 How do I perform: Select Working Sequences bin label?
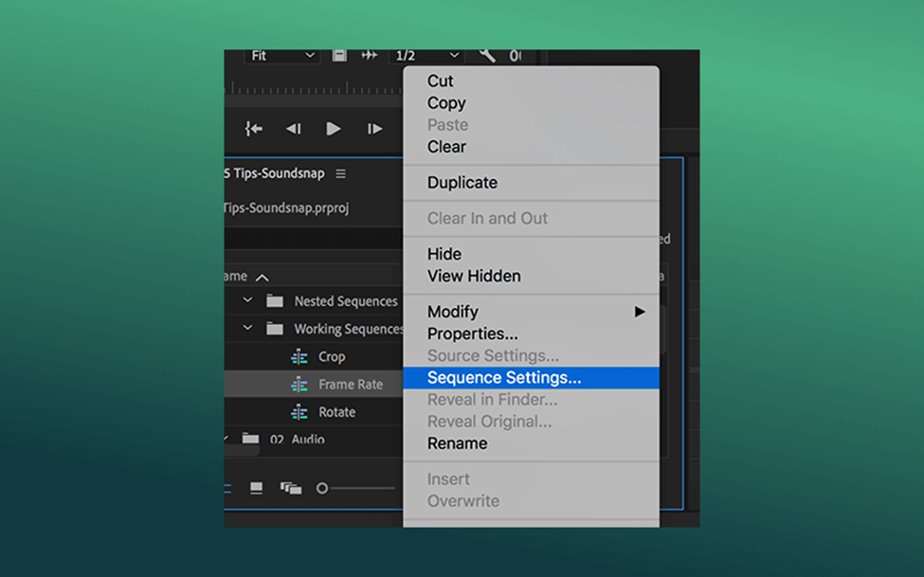click(x=348, y=328)
